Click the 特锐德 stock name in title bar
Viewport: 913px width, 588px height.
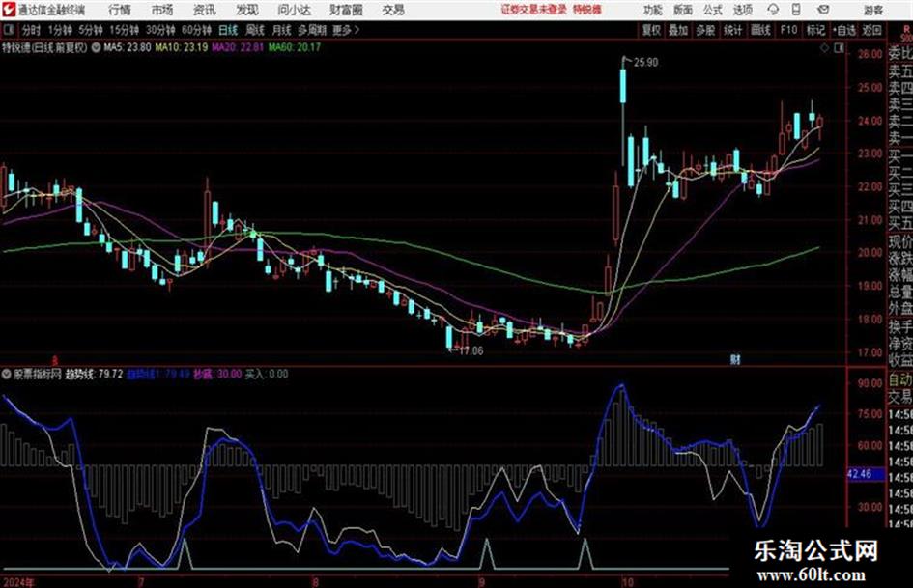pos(587,10)
